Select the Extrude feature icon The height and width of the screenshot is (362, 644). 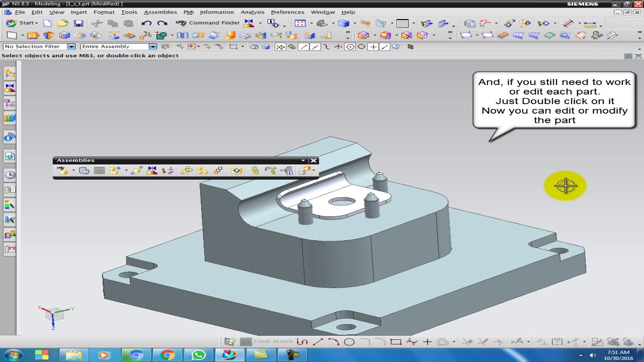coord(33,35)
